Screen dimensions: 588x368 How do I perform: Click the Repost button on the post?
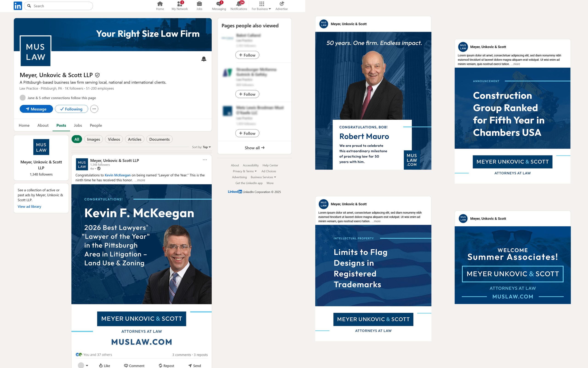tap(167, 365)
